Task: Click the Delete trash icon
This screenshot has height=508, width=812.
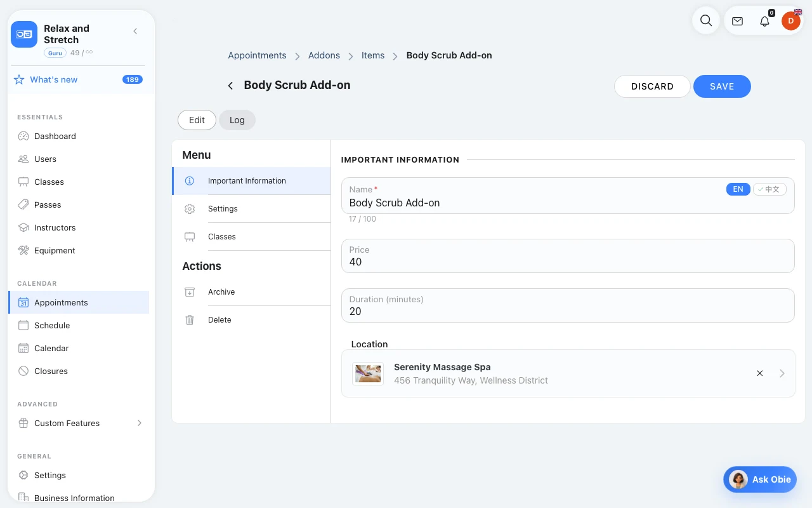Action: pos(189,320)
